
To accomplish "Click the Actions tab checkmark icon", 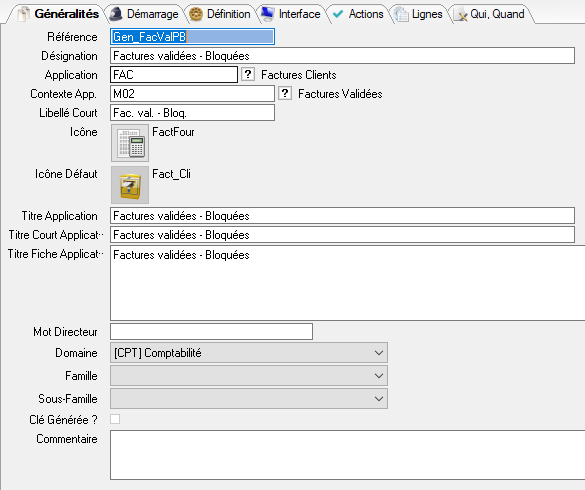I will point(338,14).
